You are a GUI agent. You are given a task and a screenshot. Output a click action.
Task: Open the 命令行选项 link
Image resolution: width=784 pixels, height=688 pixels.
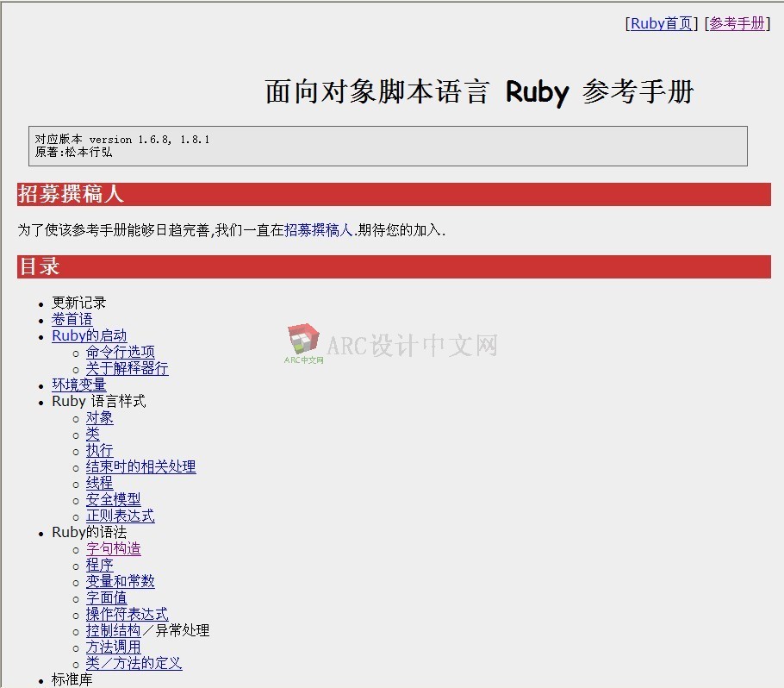pyautogui.click(x=120, y=353)
